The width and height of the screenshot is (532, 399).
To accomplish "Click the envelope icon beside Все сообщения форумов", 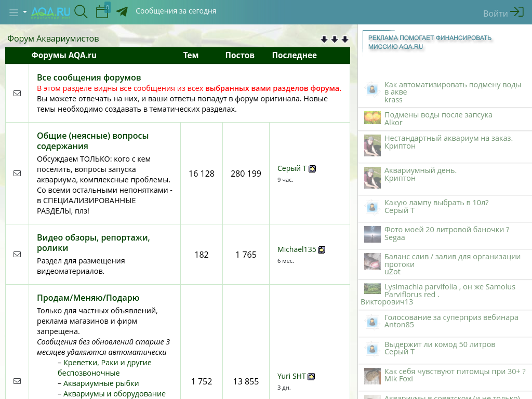I will [x=17, y=93].
